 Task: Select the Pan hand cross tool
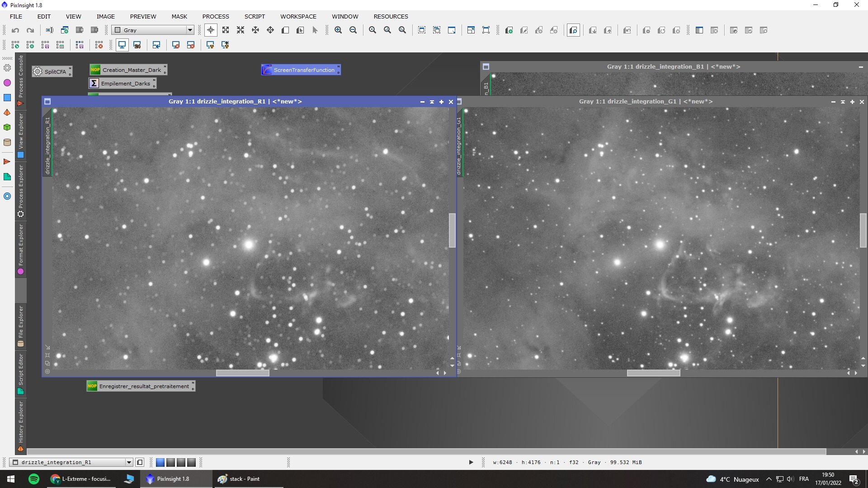(255, 30)
